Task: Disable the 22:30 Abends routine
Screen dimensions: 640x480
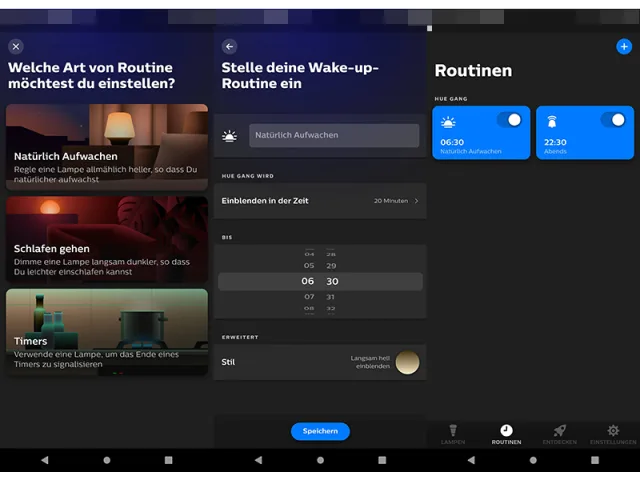Action: (x=612, y=120)
